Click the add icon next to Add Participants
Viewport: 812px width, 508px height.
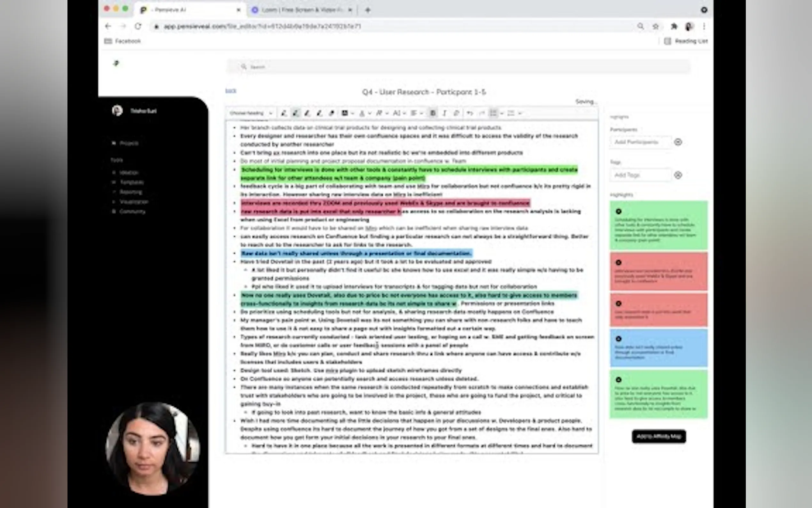pyautogui.click(x=678, y=142)
